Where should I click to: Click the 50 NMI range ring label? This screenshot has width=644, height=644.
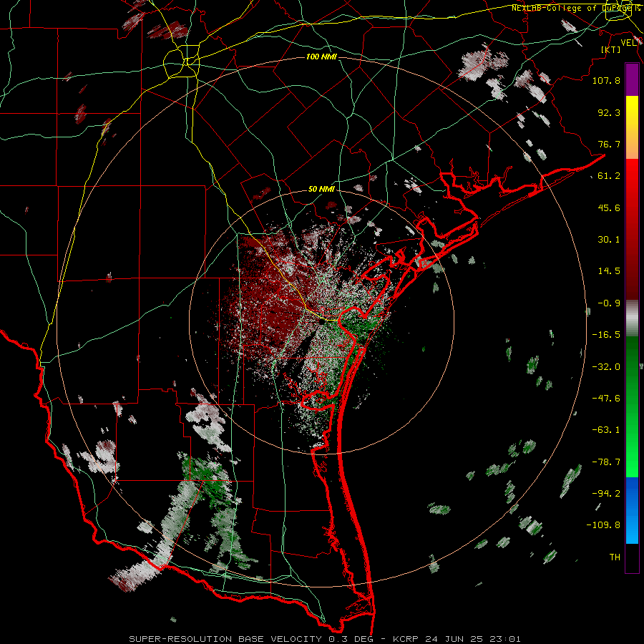(x=321, y=189)
